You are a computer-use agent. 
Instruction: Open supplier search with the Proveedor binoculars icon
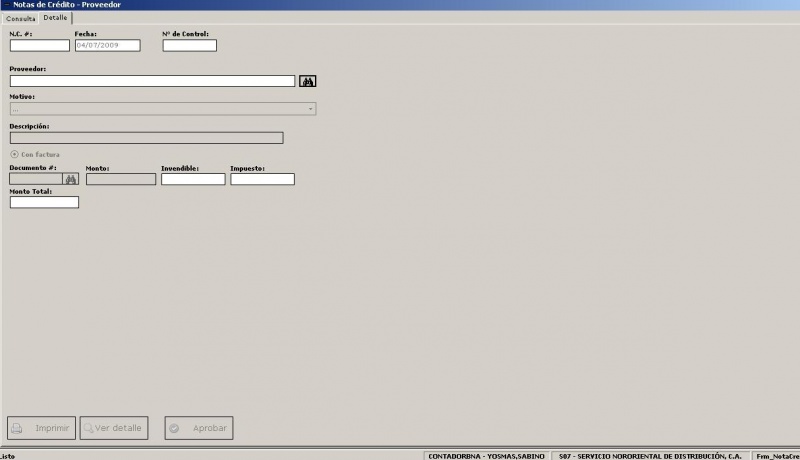pos(307,81)
